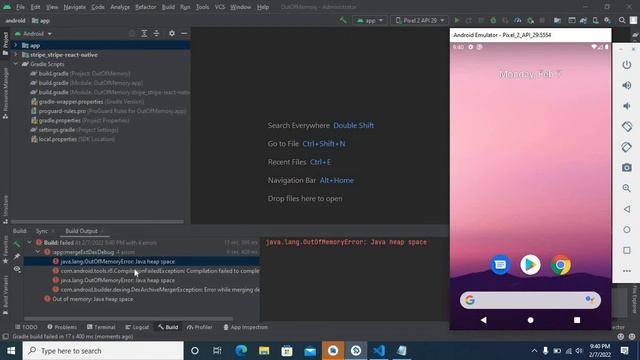Open the Terminal tool window
The height and width of the screenshot is (360, 640).
coord(101,327)
